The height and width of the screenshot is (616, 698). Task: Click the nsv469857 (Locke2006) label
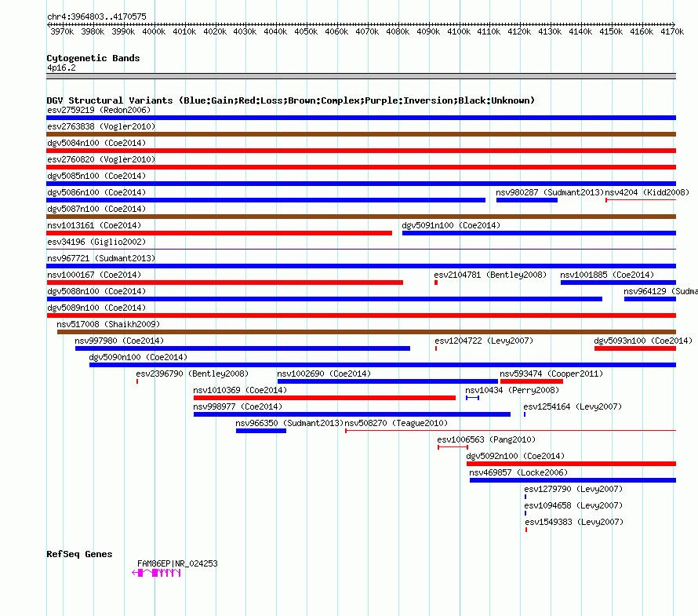pyautogui.click(x=518, y=472)
